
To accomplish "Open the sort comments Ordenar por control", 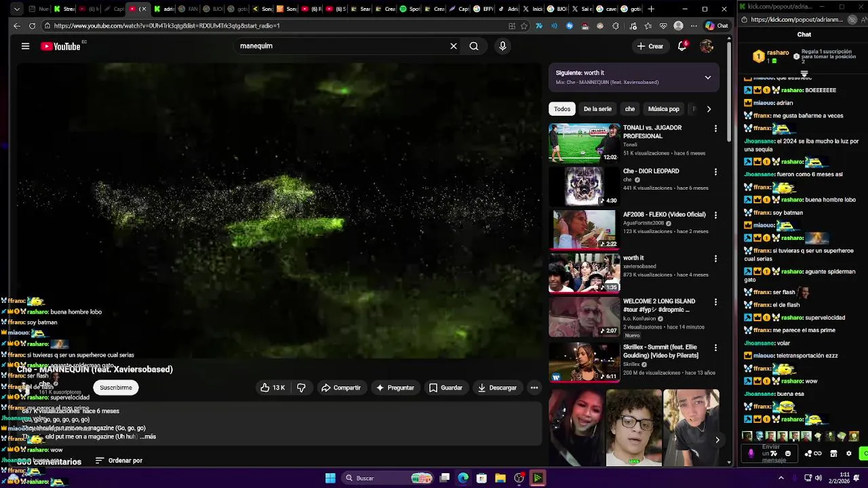I will pos(119,460).
